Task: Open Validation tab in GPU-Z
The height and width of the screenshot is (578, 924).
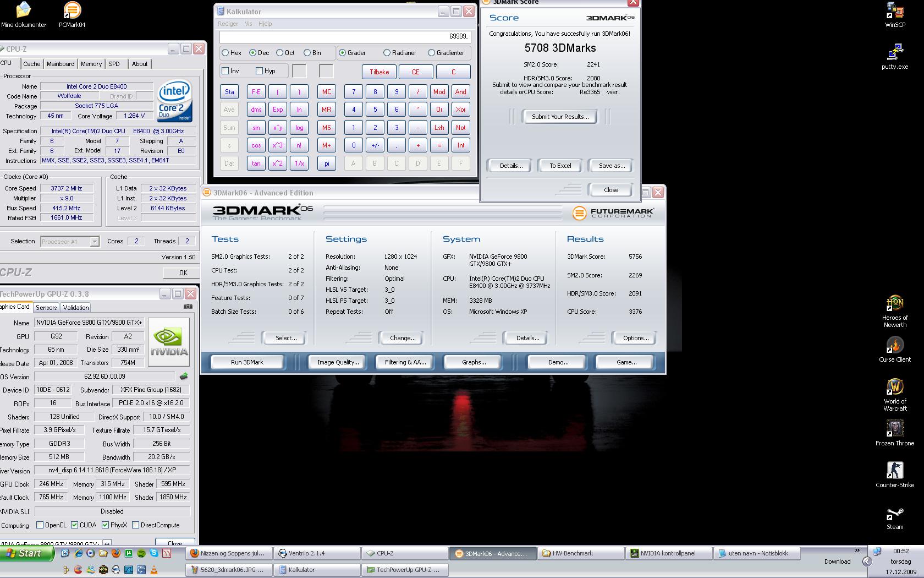Action: (x=76, y=308)
